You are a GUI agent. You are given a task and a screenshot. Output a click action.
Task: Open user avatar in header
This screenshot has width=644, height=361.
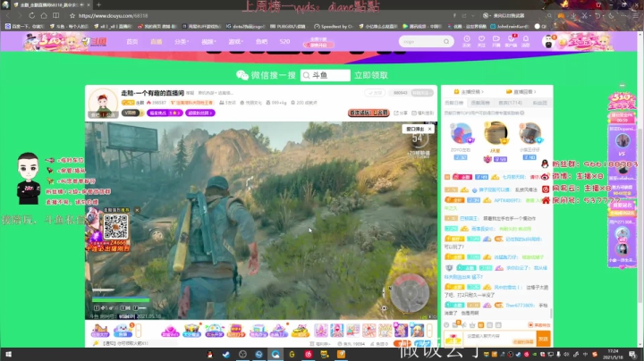[x=547, y=41]
